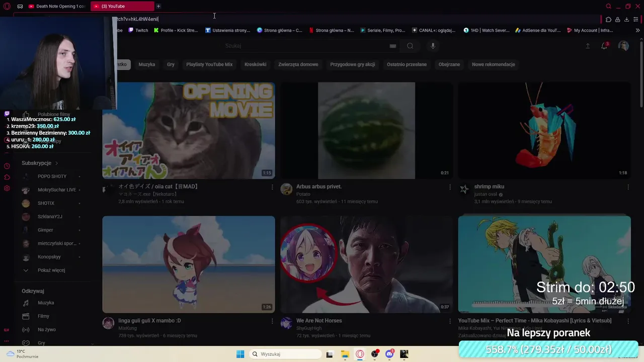Select the Zwierzęta domowe chip

(x=298, y=64)
